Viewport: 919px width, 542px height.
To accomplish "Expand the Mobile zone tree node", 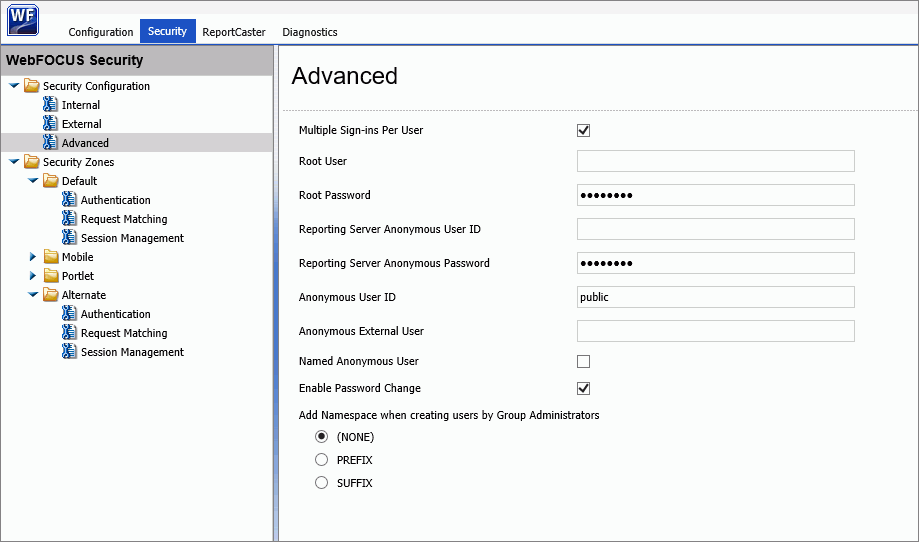I will click(x=33, y=257).
